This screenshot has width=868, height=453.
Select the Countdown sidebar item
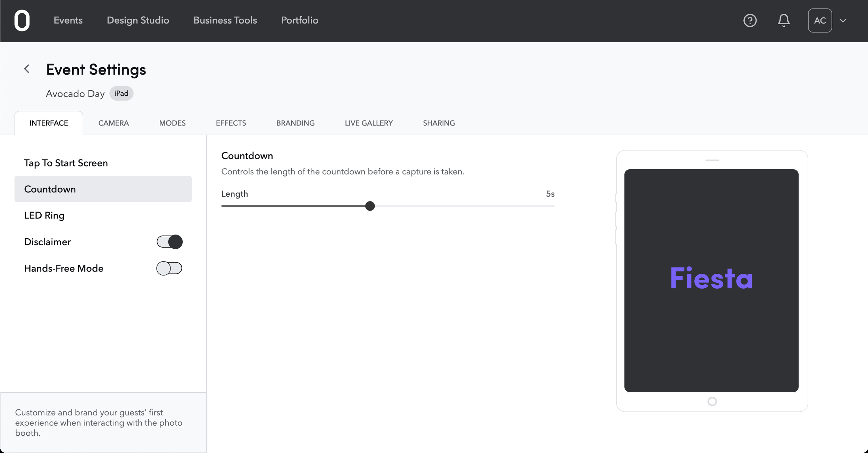tap(103, 189)
